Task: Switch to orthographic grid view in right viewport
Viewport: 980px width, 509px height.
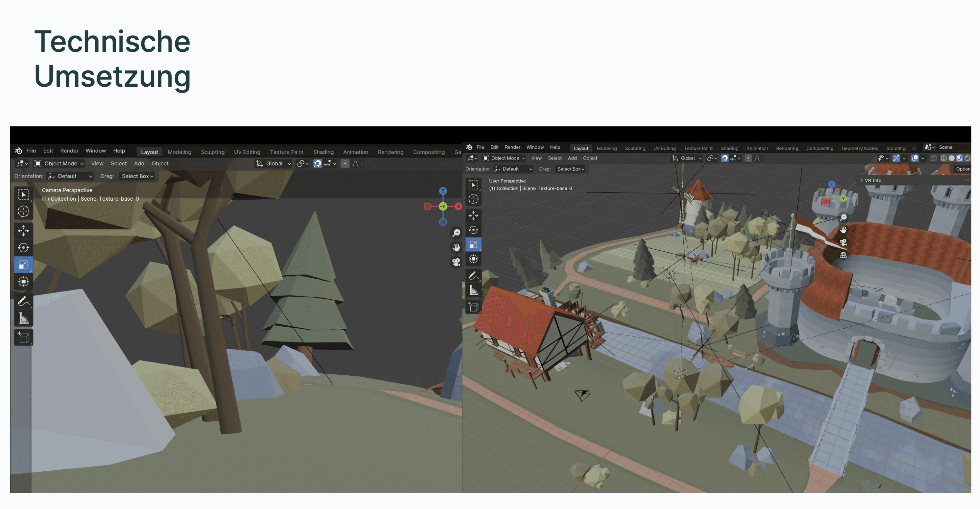Action: click(843, 255)
